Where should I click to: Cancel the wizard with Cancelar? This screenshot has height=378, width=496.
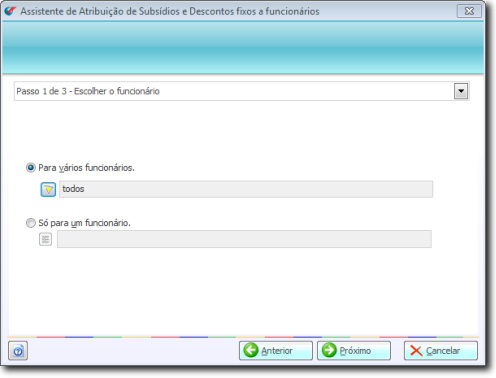tap(441, 350)
